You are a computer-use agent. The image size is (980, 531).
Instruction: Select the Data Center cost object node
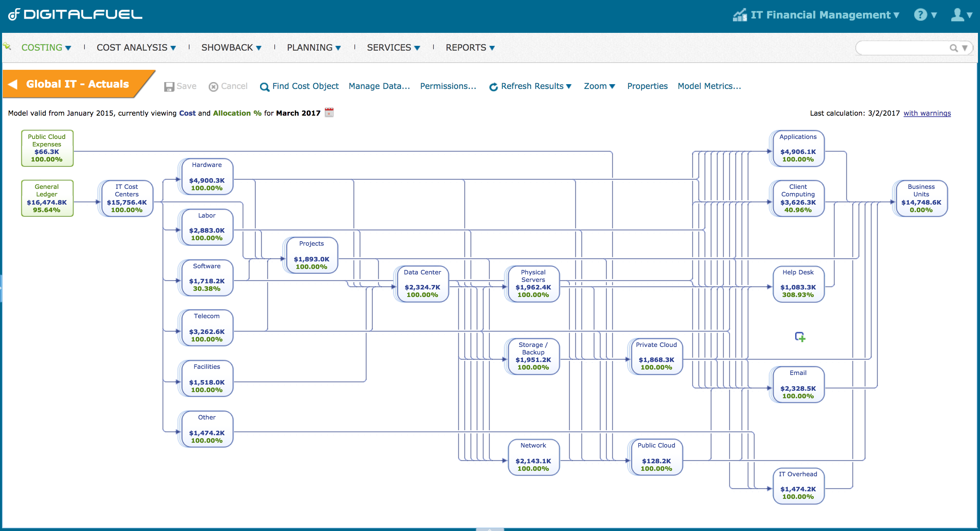pyautogui.click(x=422, y=284)
